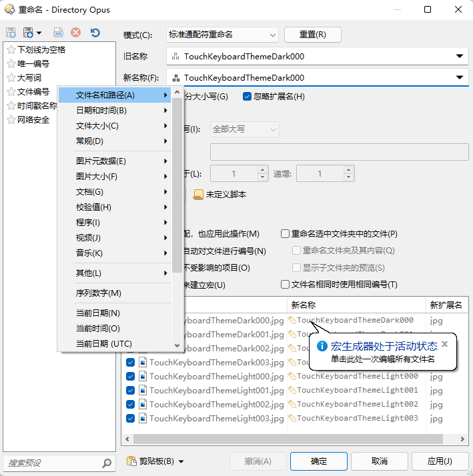Click edit pencil for TouchKeyboardThemeLight003 new name

[x=292, y=418]
